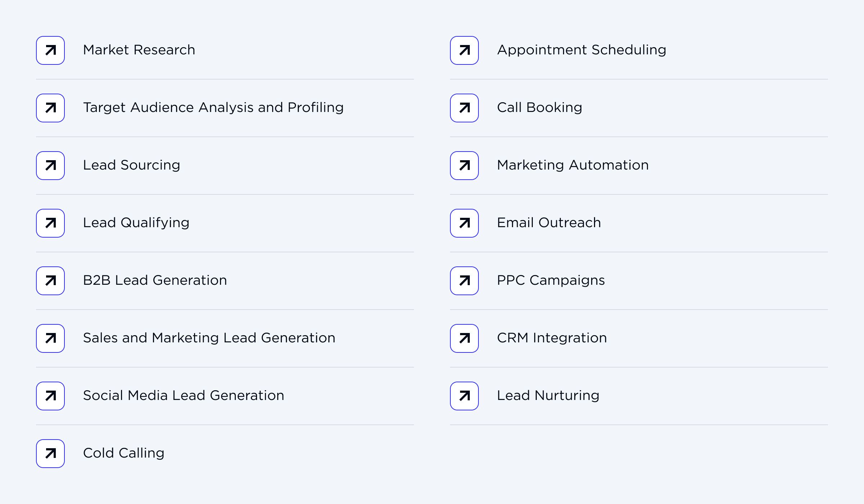Select the arrow icon beside Marketing Automation

coord(464,166)
